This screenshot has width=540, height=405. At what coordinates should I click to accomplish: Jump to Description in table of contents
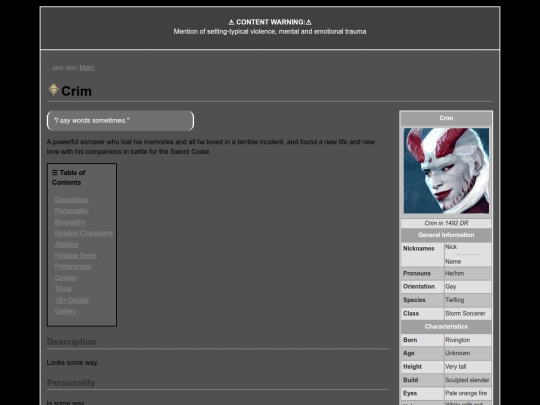pyautogui.click(x=71, y=200)
